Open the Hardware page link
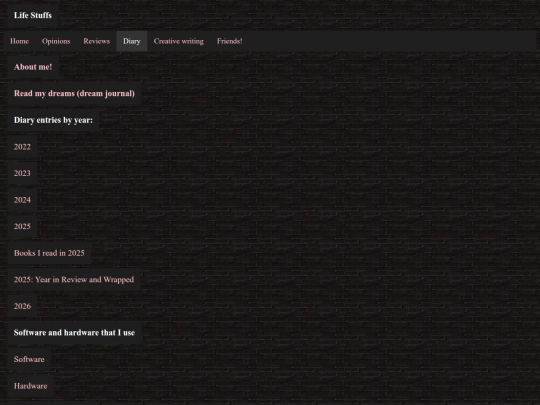540x405 pixels. [30, 386]
